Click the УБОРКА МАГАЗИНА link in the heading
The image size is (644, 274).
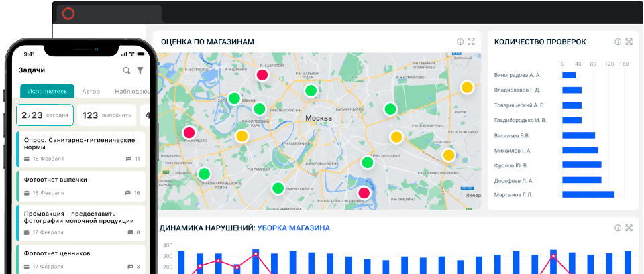coord(294,228)
